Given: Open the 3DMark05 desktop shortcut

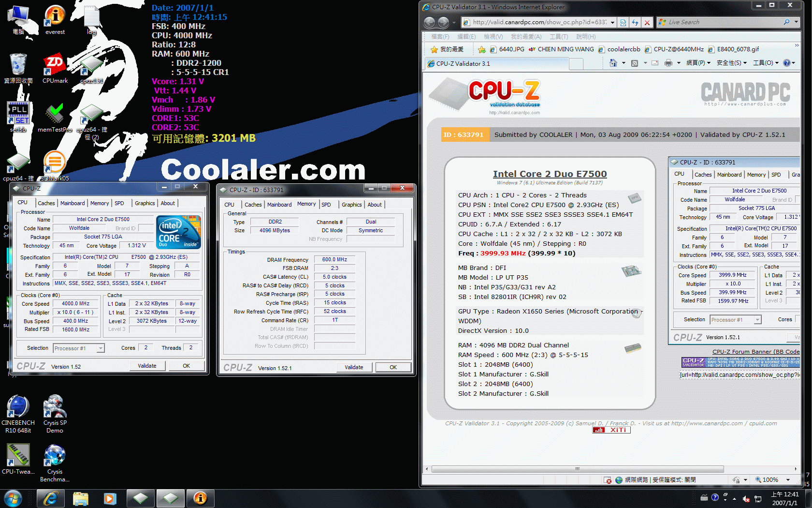Looking at the screenshot, I should tap(55, 166).
